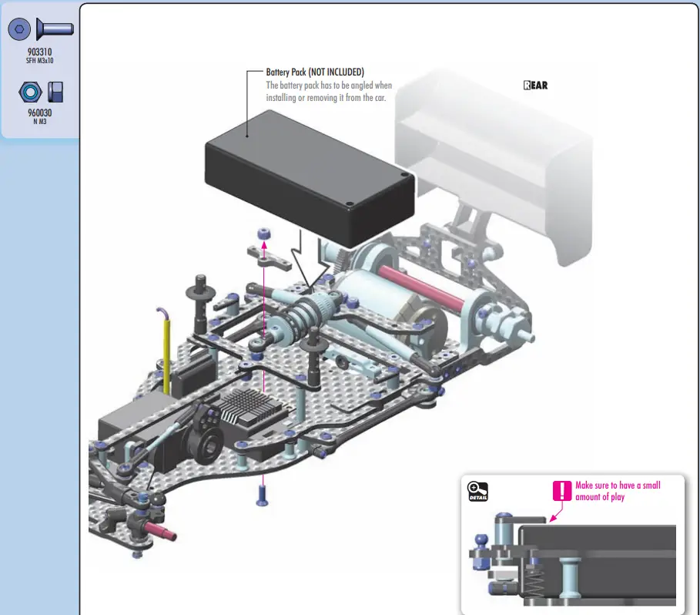The height and width of the screenshot is (615, 700).
Task: Click the pink exclamation warning icon
Action: (x=562, y=490)
